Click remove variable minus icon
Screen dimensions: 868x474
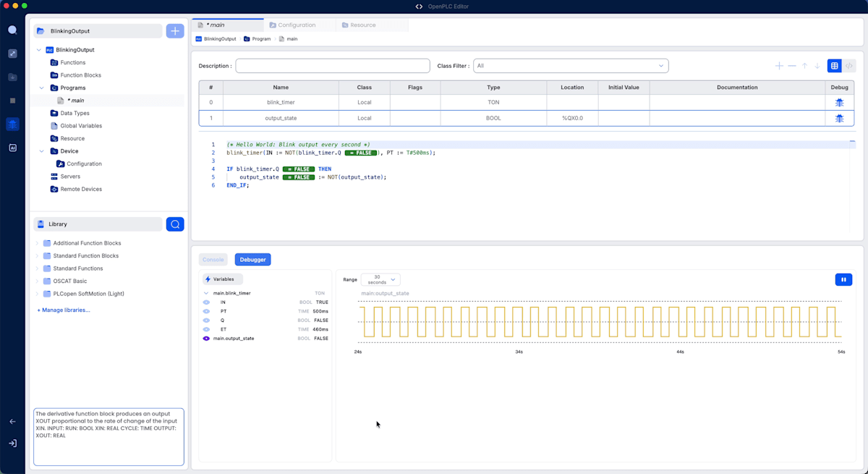[792, 66]
